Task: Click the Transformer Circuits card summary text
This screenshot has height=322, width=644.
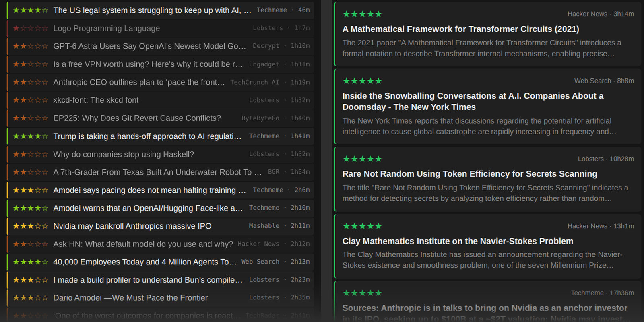Action: pos(482,48)
